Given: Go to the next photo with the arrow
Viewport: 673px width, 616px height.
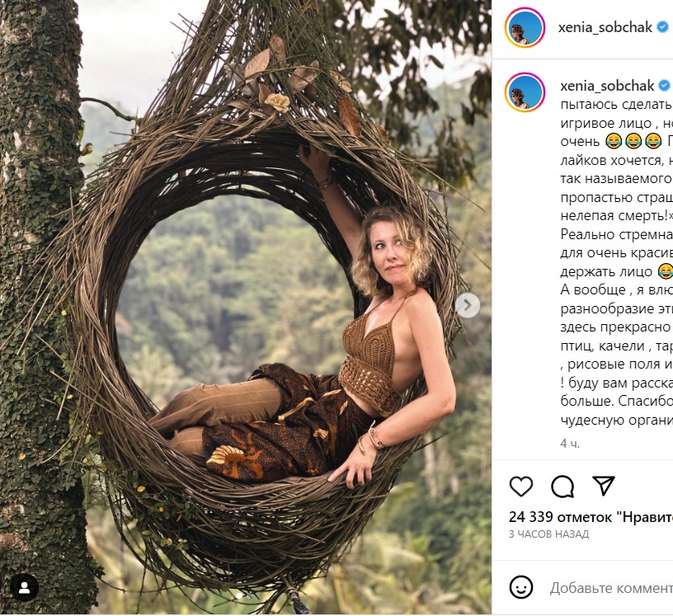Looking at the screenshot, I should coord(467,306).
